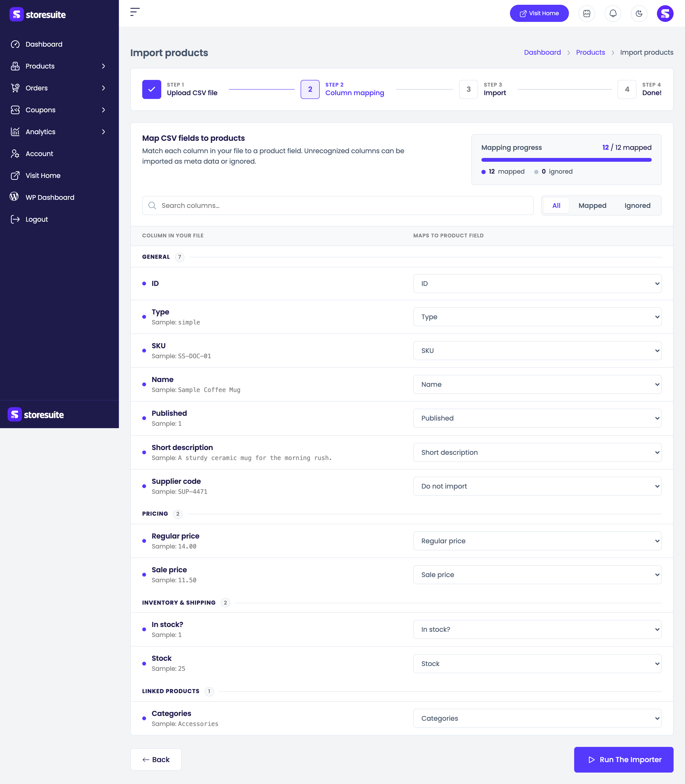Click the Visit Home button in top bar

(539, 13)
